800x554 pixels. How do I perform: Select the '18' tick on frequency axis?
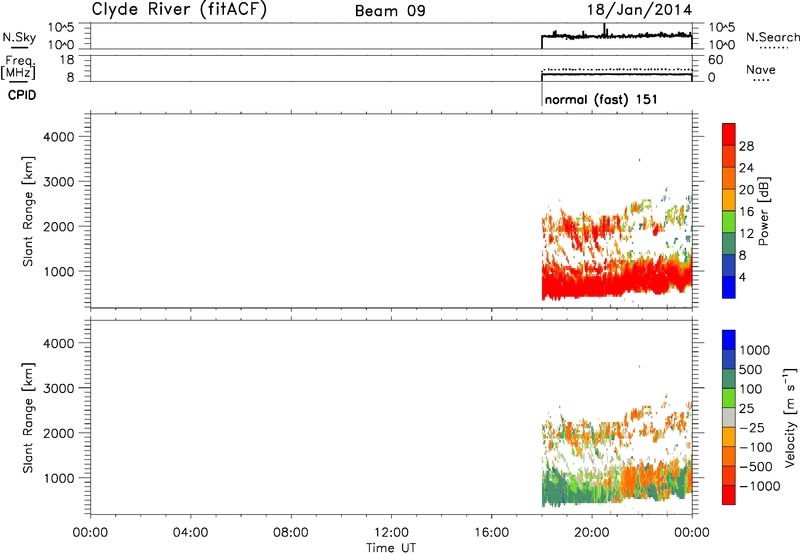(67, 60)
